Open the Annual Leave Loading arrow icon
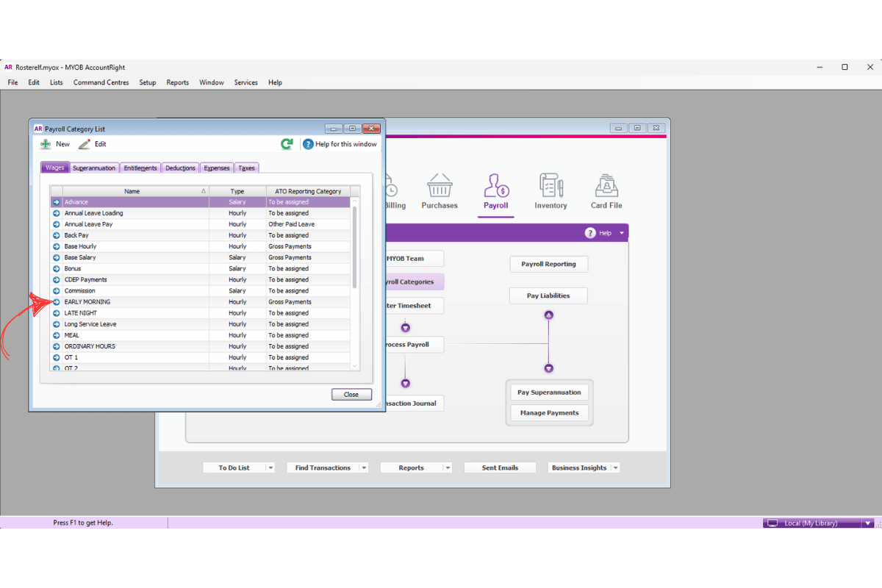 (57, 213)
